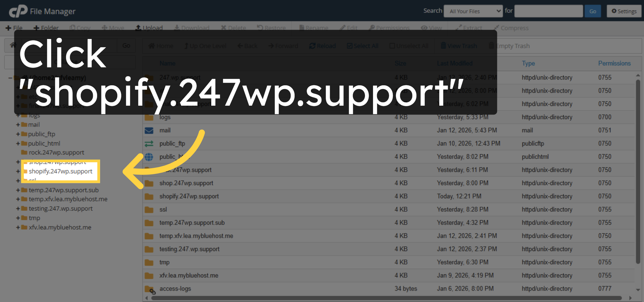Click the Rename icon
The image size is (644, 302).
(313, 28)
